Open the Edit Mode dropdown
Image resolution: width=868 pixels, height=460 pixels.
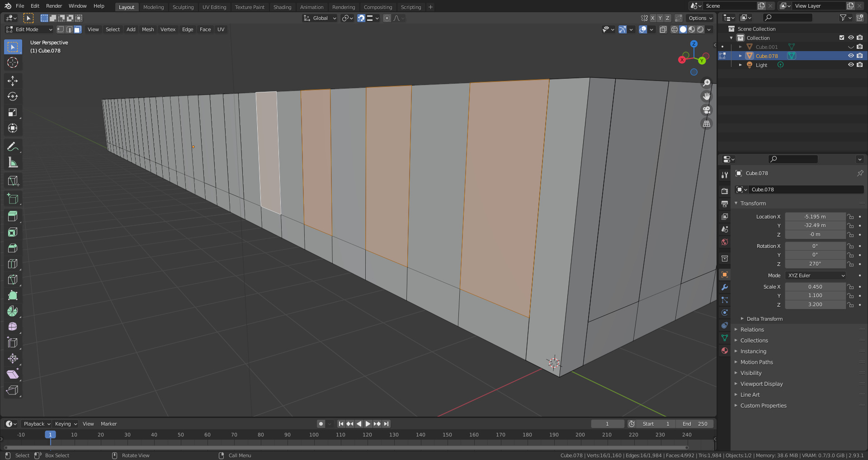29,29
